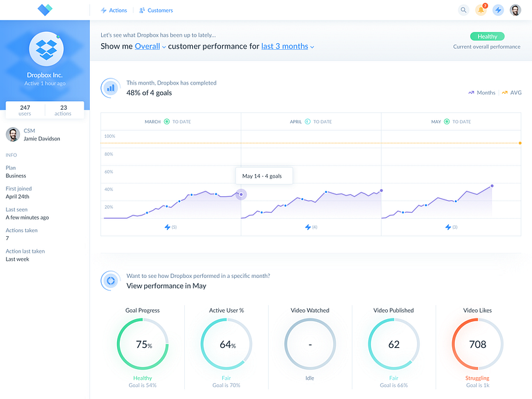The width and height of the screenshot is (532, 399).
Task: Click the Active User % 64% ring
Action: pos(226,344)
